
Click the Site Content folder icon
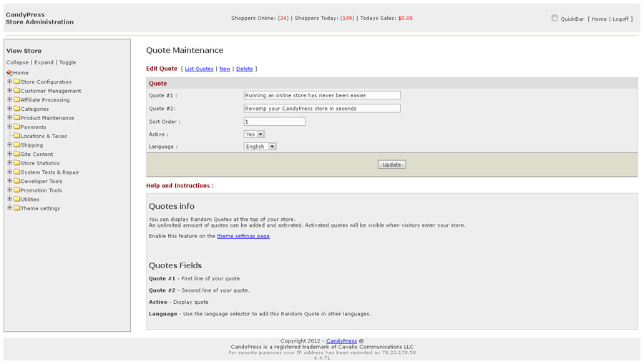[x=17, y=154]
